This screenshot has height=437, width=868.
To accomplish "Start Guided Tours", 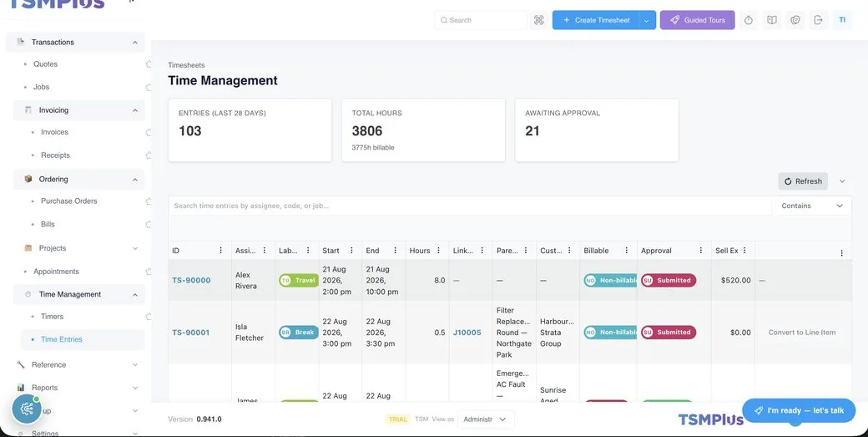I will pyautogui.click(x=698, y=20).
